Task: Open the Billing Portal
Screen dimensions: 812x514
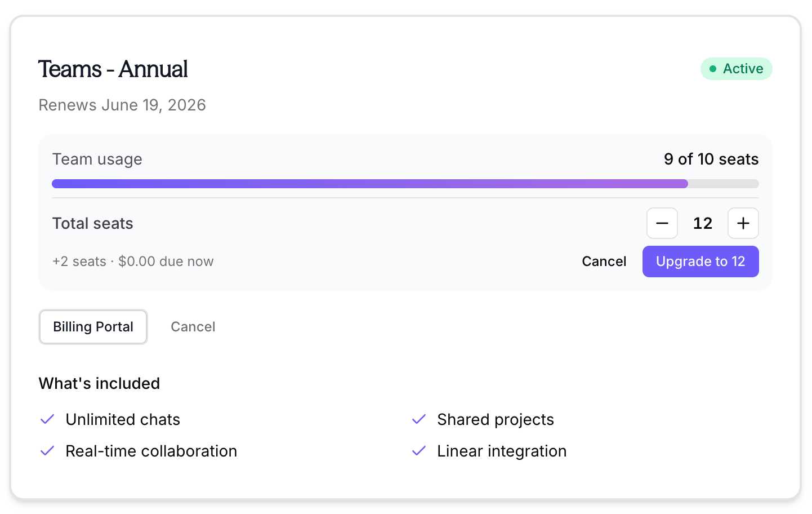Action: coord(93,327)
